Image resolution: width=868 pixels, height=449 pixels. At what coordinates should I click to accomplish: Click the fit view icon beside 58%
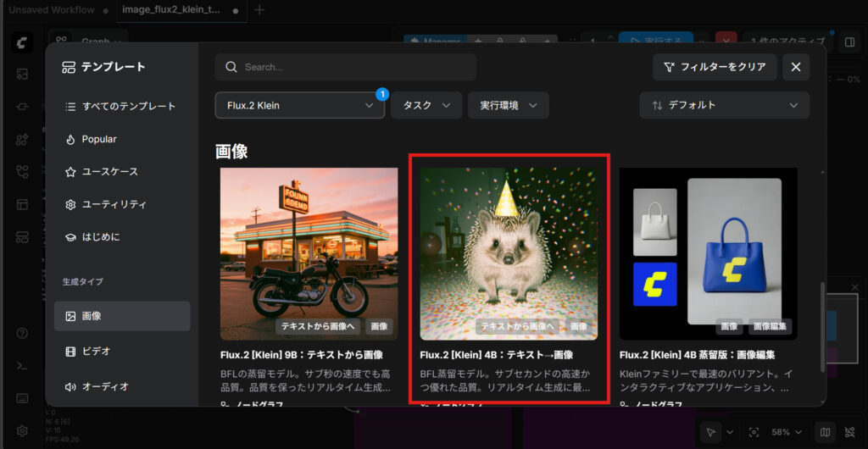(x=753, y=432)
